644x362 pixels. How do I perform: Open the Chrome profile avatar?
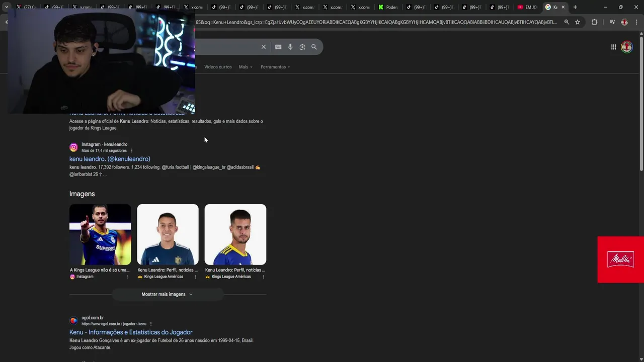click(x=624, y=22)
